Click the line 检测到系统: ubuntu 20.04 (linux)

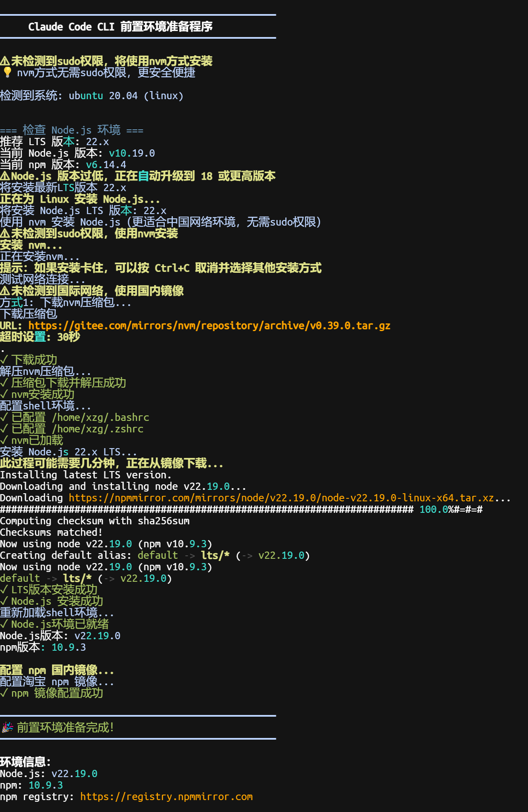(x=92, y=96)
